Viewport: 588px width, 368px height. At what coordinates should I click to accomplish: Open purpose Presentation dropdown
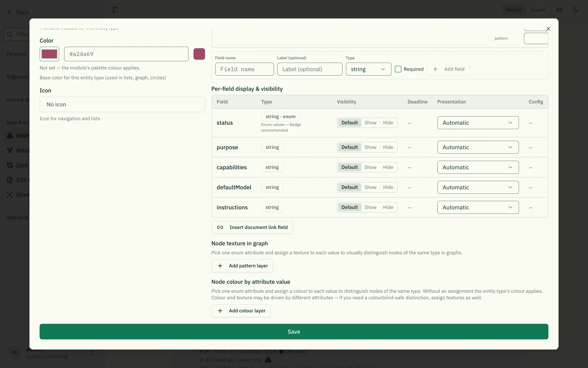pos(478,147)
